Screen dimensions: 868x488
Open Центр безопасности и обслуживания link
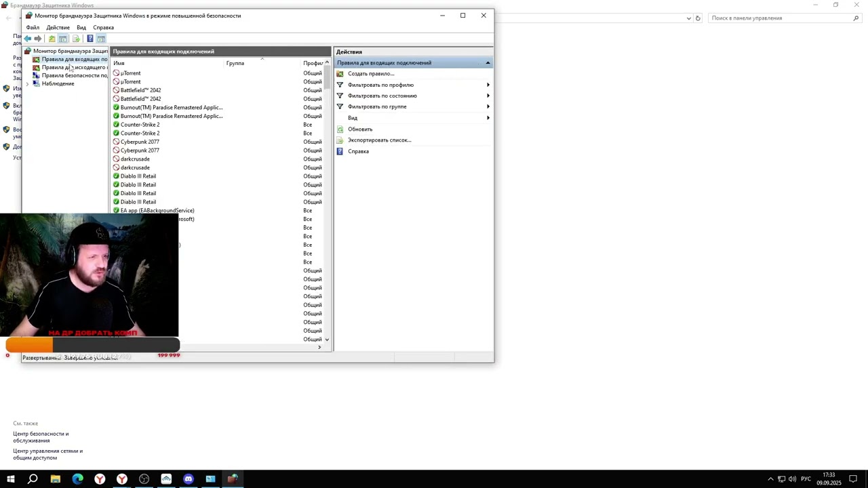[x=41, y=437]
